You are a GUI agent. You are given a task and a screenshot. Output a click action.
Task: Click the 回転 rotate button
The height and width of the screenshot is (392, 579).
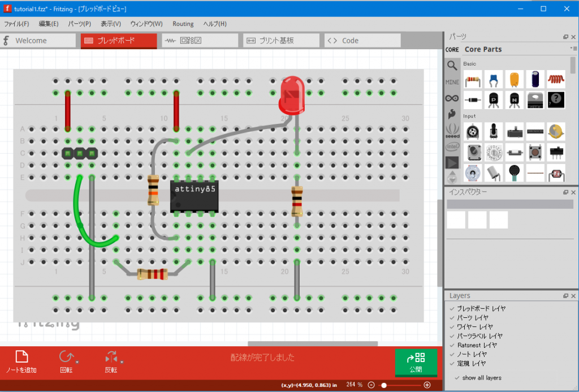click(x=66, y=361)
